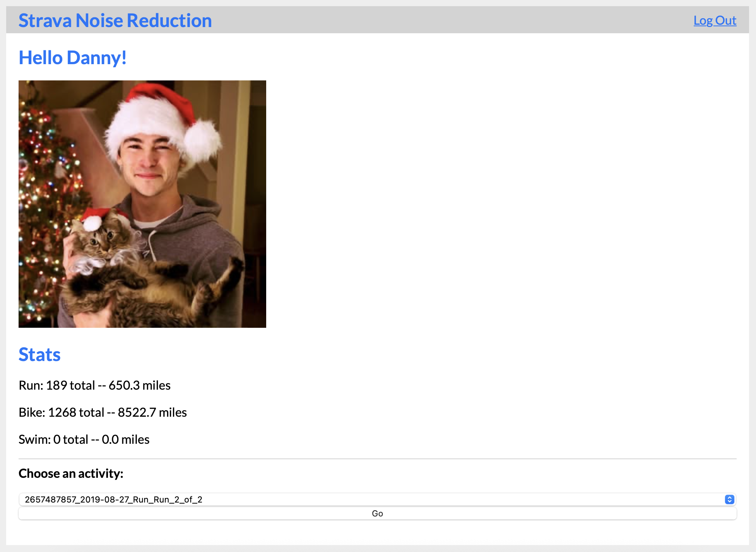Image resolution: width=756 pixels, height=552 pixels.
Task: Click the Hello Danny! heading
Action: [x=72, y=58]
